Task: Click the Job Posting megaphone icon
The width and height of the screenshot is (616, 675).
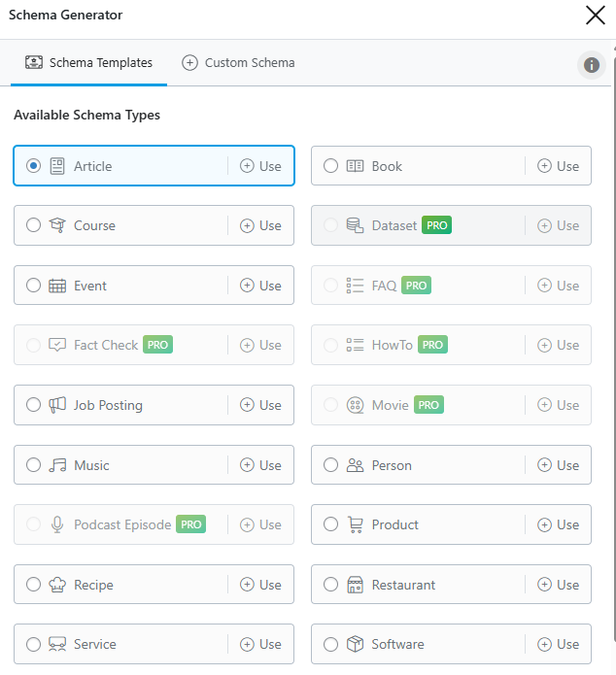Action: [57, 405]
